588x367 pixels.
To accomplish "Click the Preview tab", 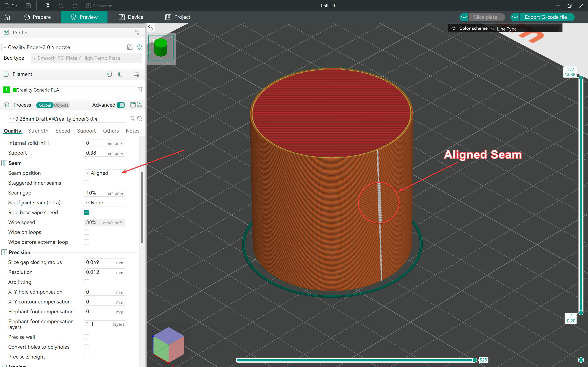I will pos(85,17).
